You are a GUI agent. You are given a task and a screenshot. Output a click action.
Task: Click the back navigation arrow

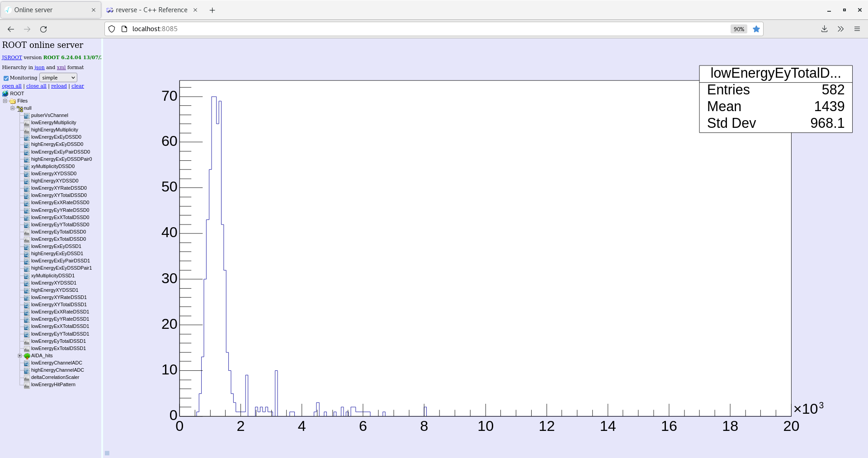point(11,29)
